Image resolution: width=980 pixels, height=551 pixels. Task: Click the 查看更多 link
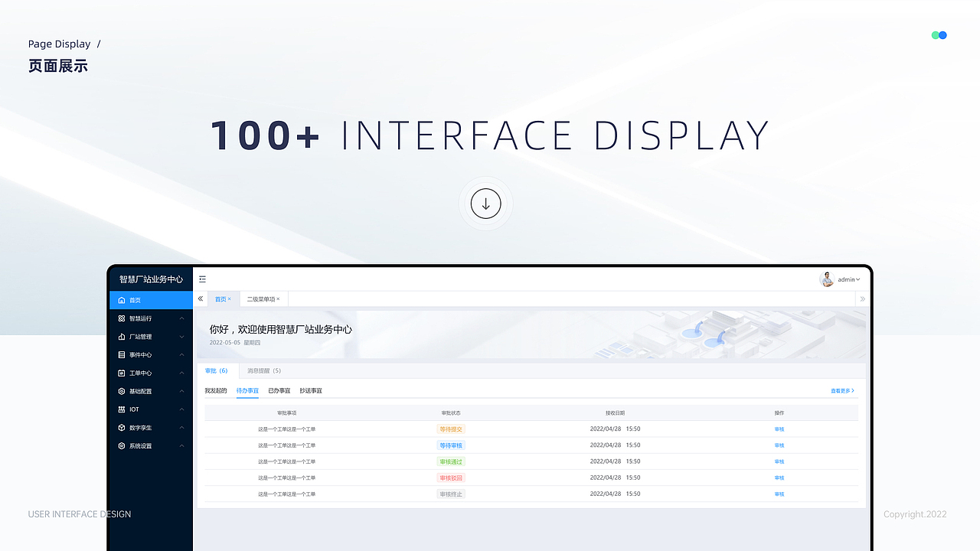tap(842, 391)
